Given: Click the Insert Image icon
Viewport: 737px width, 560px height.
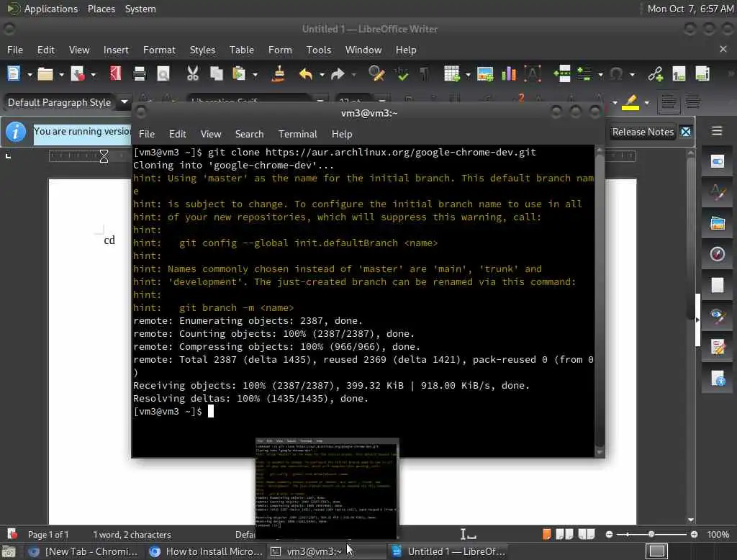Looking at the screenshot, I should [x=484, y=74].
